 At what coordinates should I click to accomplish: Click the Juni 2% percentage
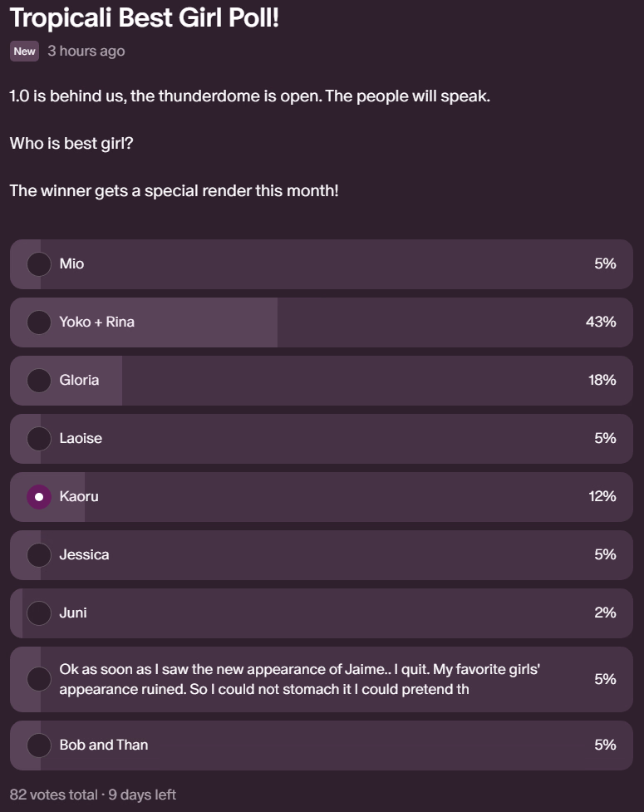pos(604,613)
